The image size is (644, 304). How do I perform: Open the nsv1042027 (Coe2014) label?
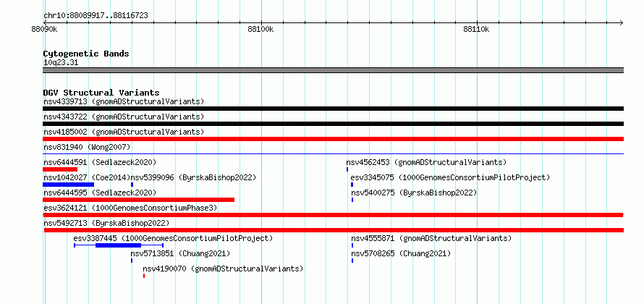(x=87, y=177)
